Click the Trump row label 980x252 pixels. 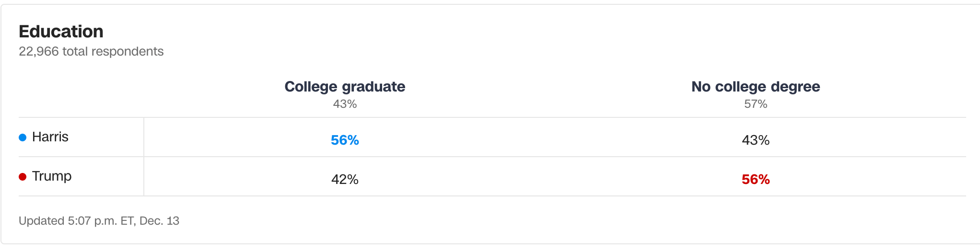52,176
